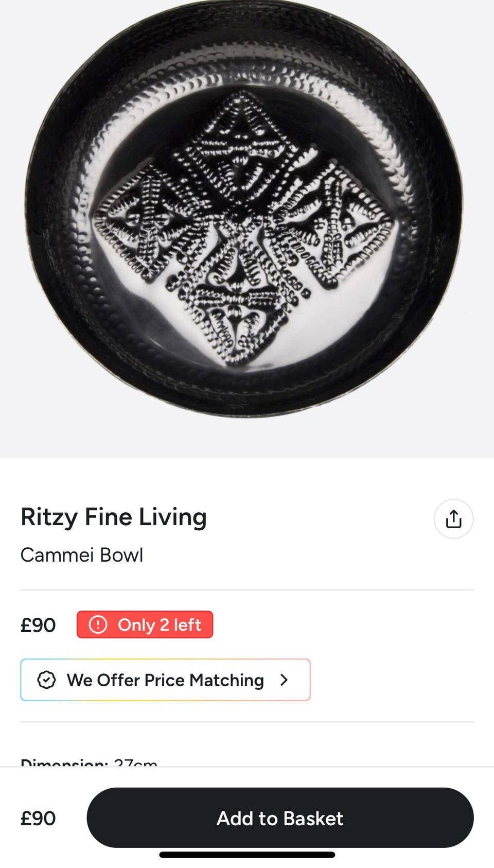494x868 pixels.
Task: Open the Ritzy Fine Living brand name
Action: 113,517
